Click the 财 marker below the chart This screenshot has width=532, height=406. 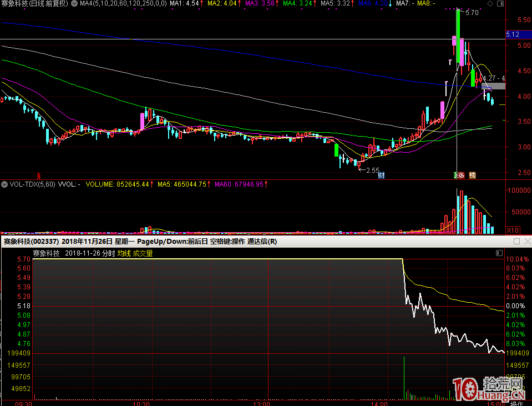pos(381,176)
